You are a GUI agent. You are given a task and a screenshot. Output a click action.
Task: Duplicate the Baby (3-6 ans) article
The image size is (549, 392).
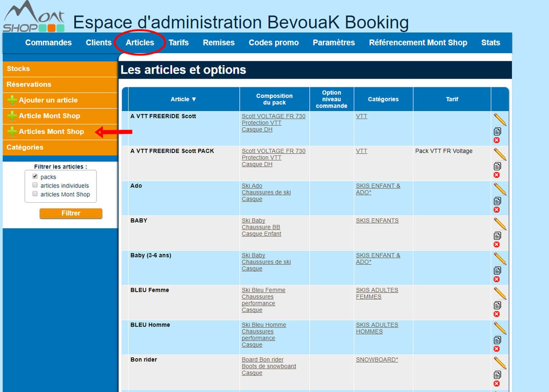coord(497,270)
